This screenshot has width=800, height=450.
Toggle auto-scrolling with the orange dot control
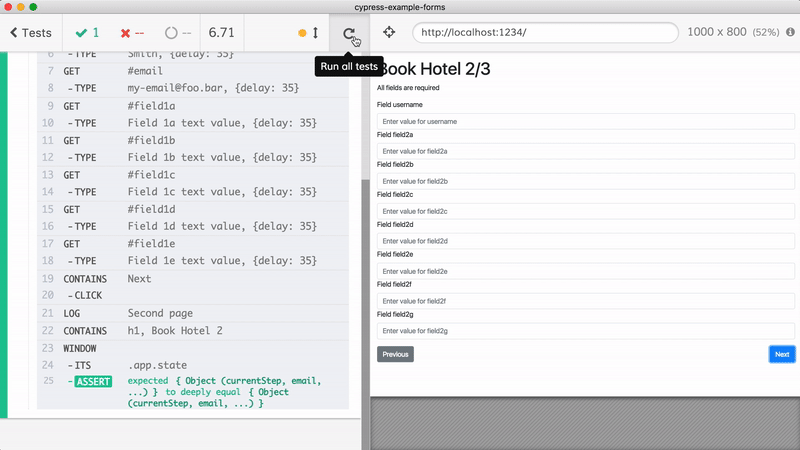click(308, 33)
